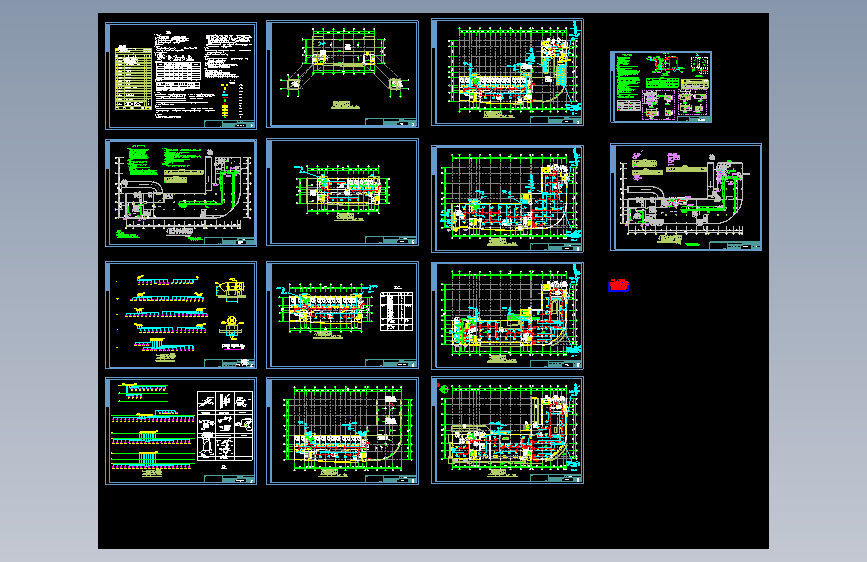The height and width of the screenshot is (562, 867).
Task: Select the small sheet with green text and magenta details
Action: click(661, 87)
